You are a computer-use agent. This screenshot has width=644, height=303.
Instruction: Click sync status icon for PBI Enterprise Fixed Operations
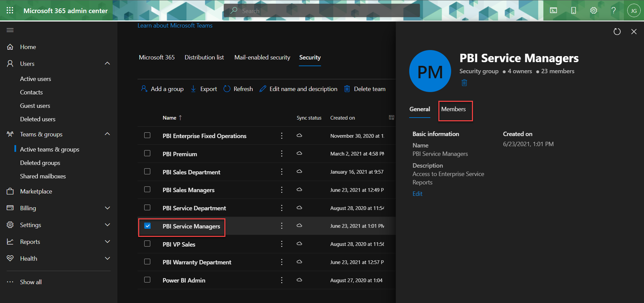[x=300, y=135]
